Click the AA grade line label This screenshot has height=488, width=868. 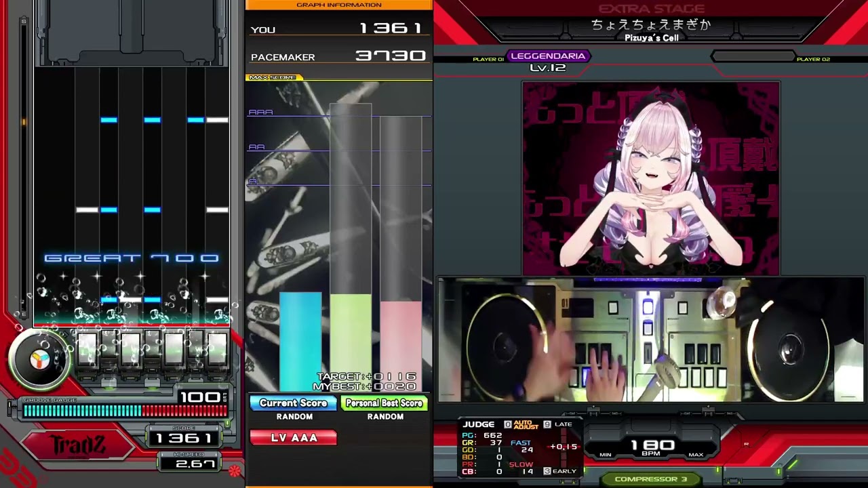256,147
